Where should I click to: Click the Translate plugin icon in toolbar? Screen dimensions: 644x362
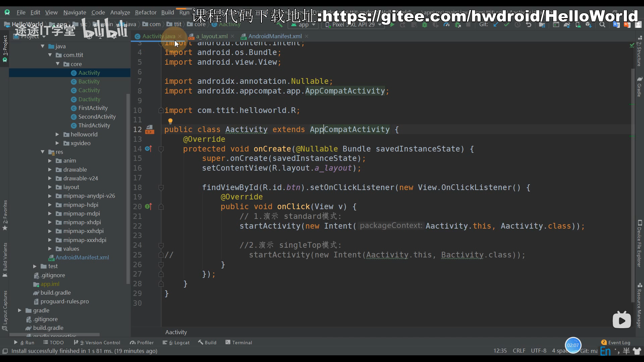pos(616,25)
